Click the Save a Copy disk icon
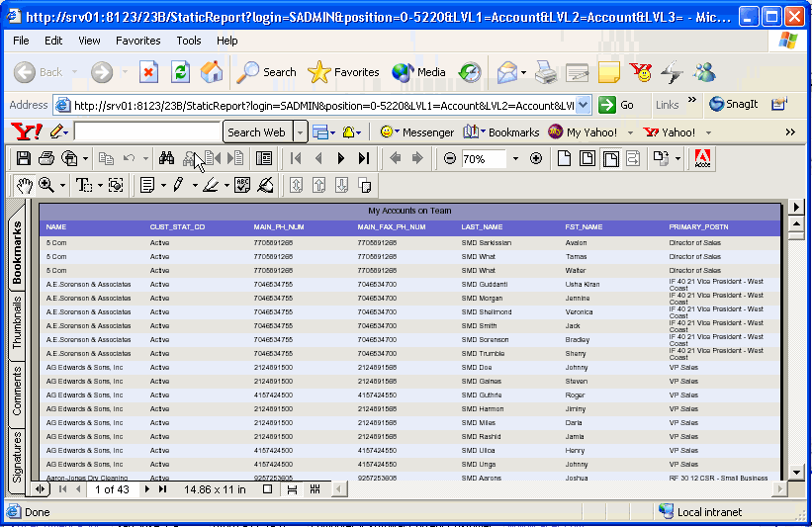 (22, 158)
